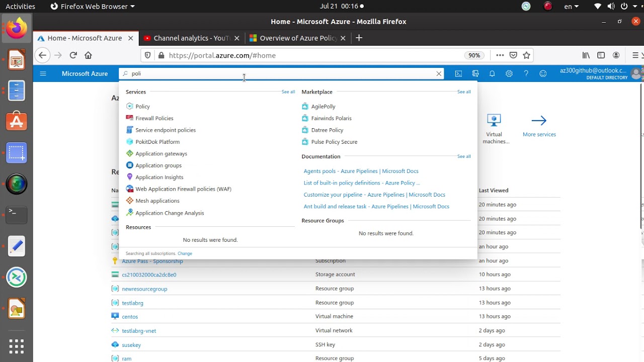Click See all next to Services

tap(288, 92)
